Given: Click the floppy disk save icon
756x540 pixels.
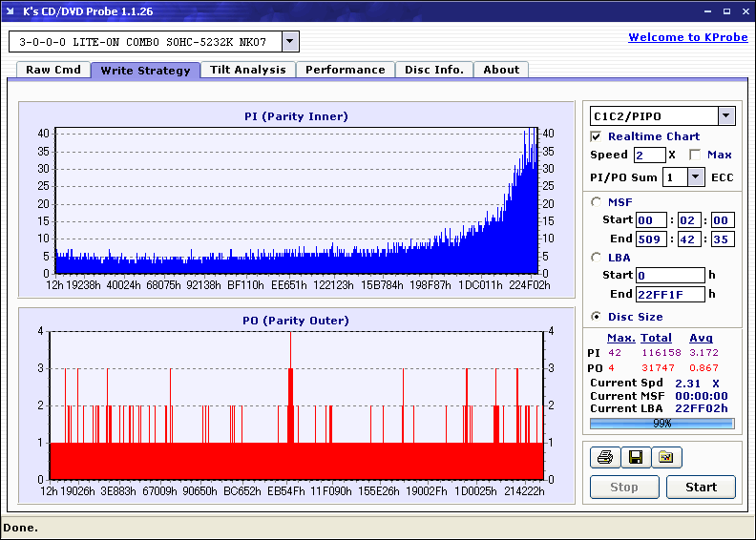Looking at the screenshot, I should click(x=635, y=458).
